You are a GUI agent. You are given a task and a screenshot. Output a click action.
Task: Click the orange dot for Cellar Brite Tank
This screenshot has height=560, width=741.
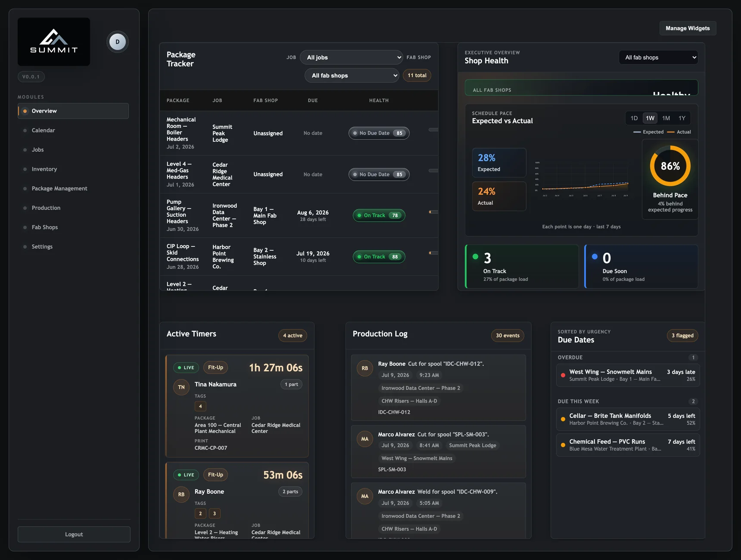coord(563,419)
